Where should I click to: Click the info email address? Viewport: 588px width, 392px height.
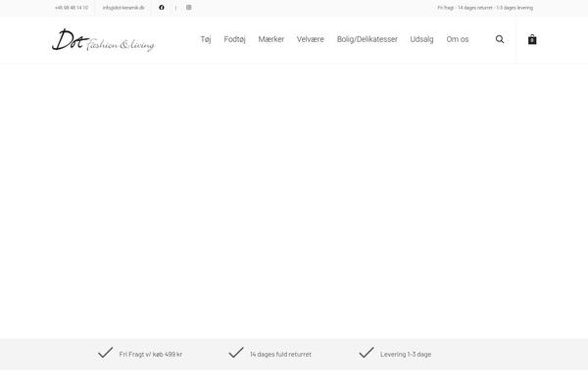tap(123, 8)
